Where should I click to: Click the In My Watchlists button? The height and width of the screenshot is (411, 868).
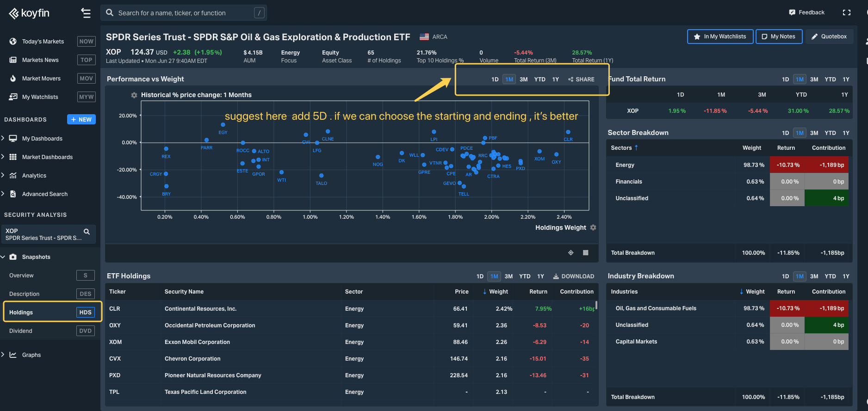tap(720, 37)
